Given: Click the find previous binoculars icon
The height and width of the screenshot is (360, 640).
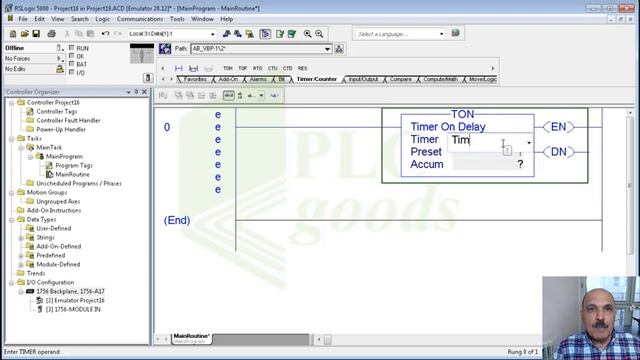Looking at the screenshot, I should 226,34.
